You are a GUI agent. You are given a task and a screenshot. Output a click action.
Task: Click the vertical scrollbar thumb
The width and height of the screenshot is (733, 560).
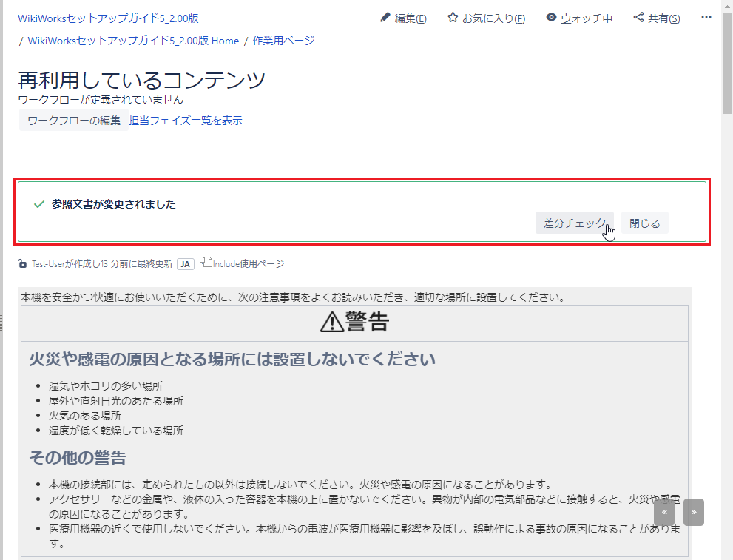[727, 63]
